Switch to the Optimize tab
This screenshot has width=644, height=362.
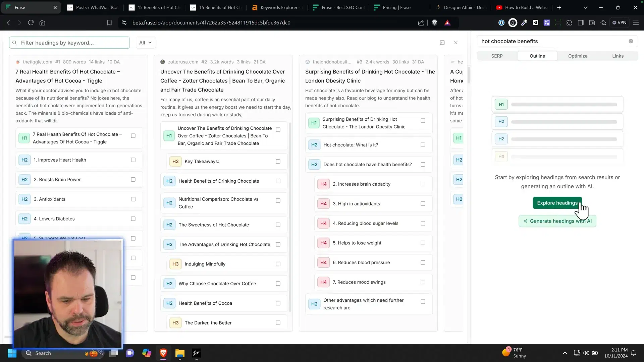tap(578, 56)
